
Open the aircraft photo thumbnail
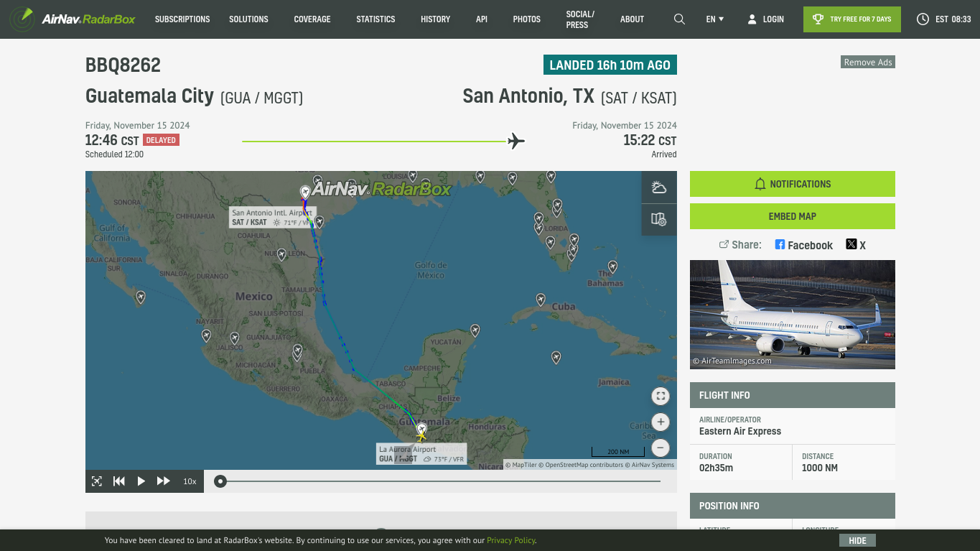click(793, 315)
